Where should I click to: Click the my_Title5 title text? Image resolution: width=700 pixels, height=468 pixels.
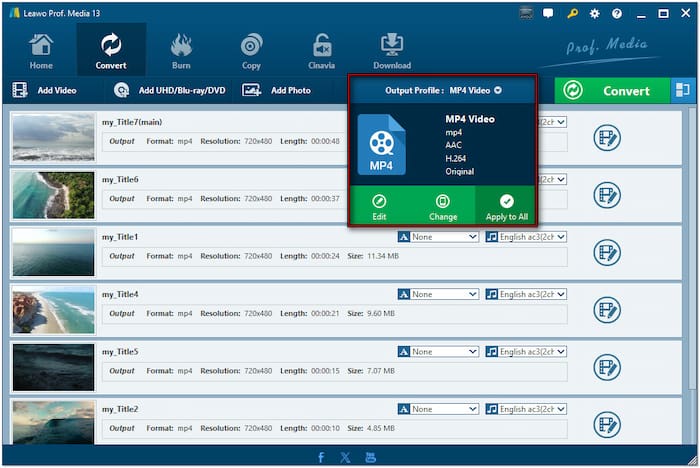(x=120, y=352)
